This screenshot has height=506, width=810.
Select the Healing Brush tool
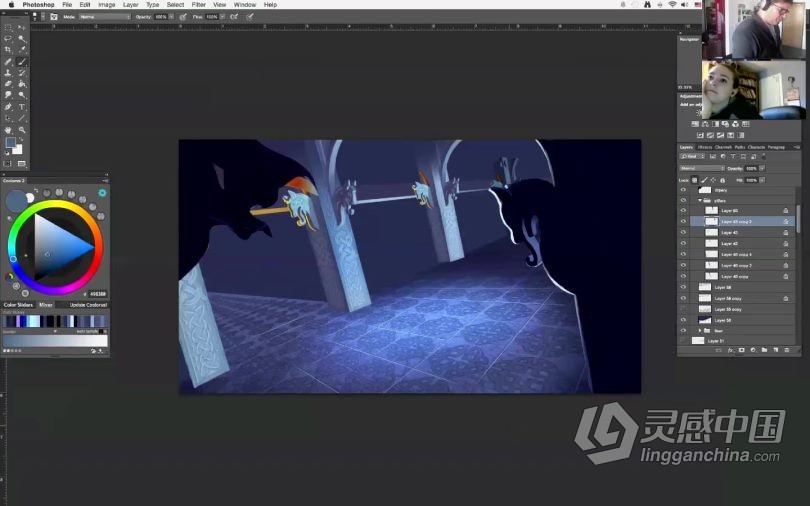[x=8, y=62]
